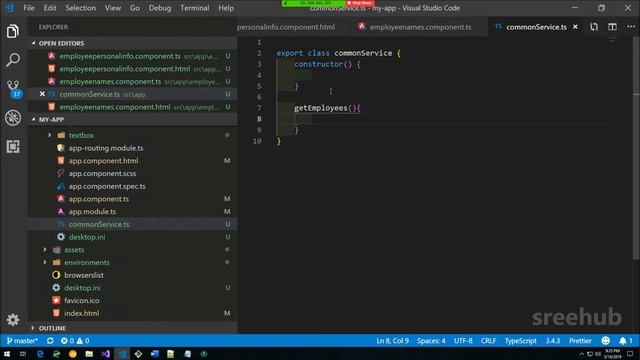Screen dimensions: 640x360
Task: Open the Selection menu
Action: click(80, 8)
